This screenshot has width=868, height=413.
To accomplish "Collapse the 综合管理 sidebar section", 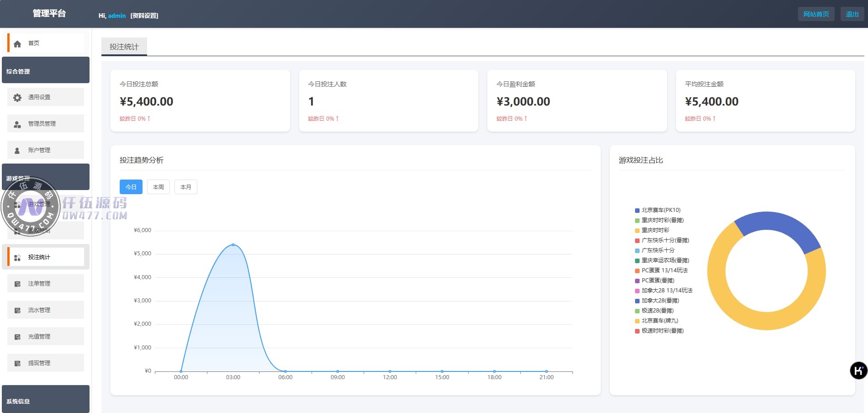I will [46, 71].
